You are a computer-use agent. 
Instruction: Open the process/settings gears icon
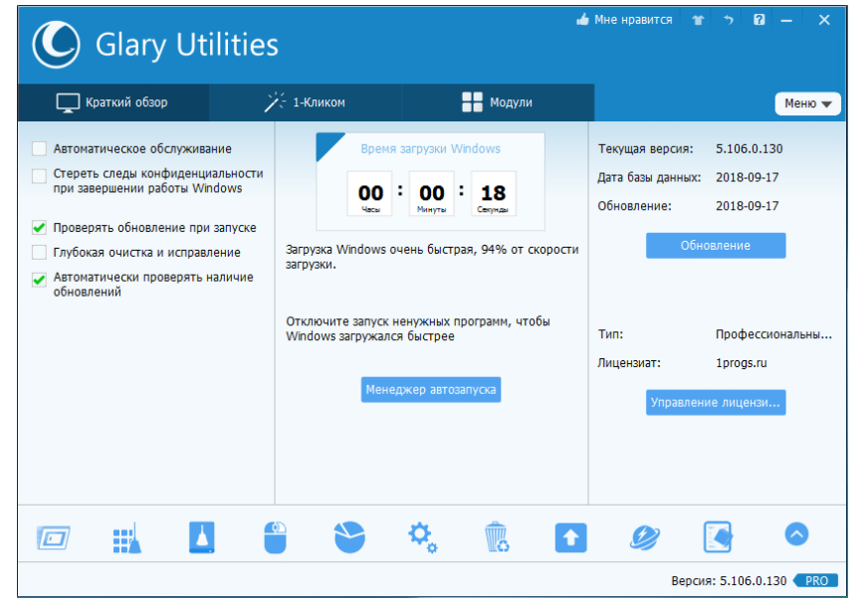(423, 537)
